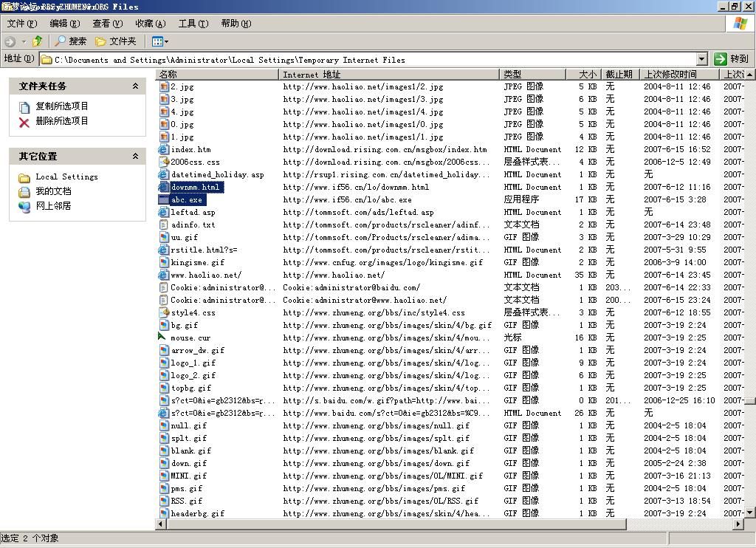Open the File (文件) menu

(21, 24)
